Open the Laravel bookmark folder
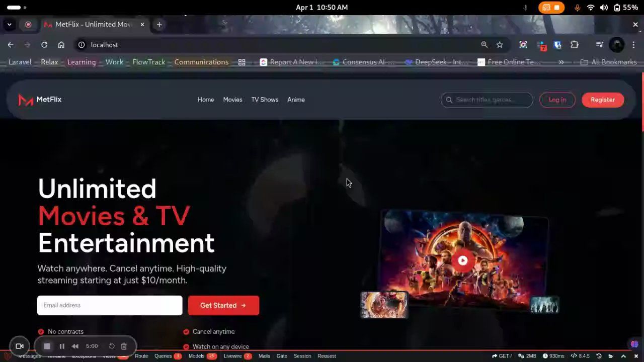The image size is (644, 362). tap(20, 62)
